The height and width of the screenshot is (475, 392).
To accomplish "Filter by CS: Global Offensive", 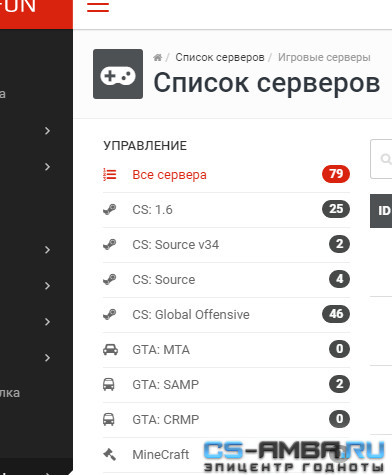I will coord(191,315).
